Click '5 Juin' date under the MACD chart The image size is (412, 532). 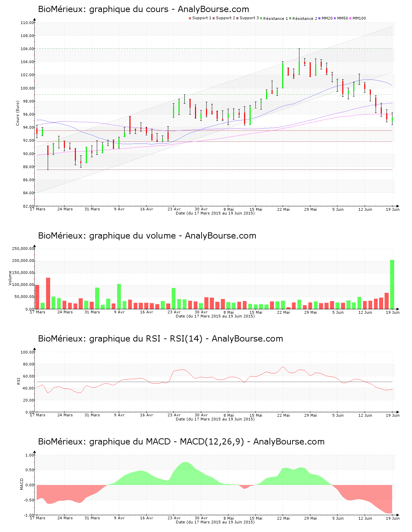tap(338, 518)
